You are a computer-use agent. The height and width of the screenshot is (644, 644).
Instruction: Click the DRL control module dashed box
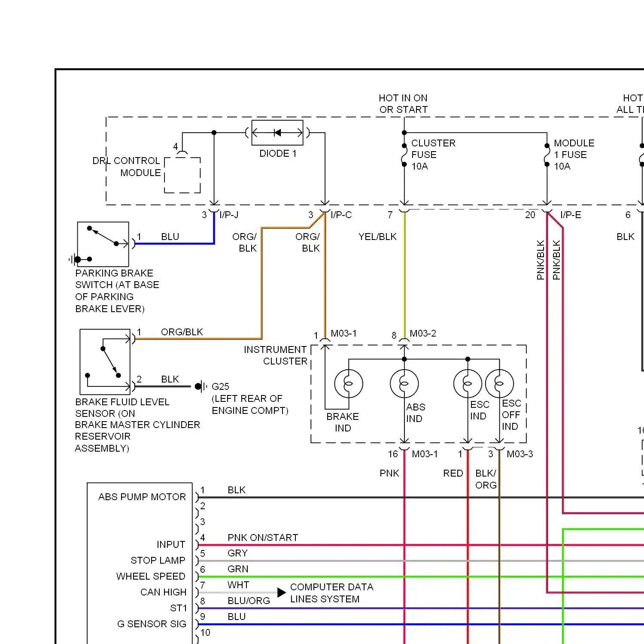point(182,175)
